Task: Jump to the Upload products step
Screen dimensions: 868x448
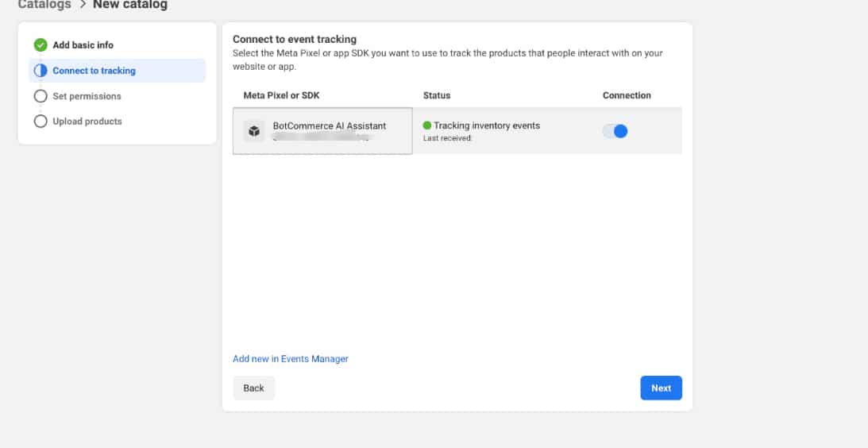Action: tap(87, 122)
